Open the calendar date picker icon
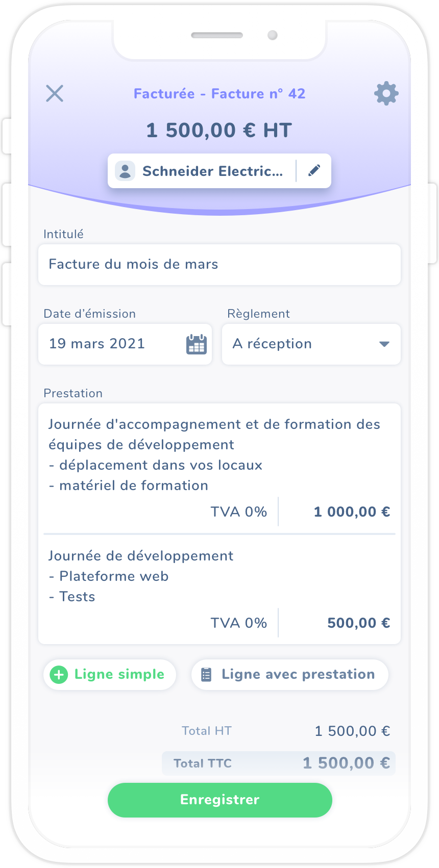Viewport: 439px width, 868px height. click(x=197, y=344)
